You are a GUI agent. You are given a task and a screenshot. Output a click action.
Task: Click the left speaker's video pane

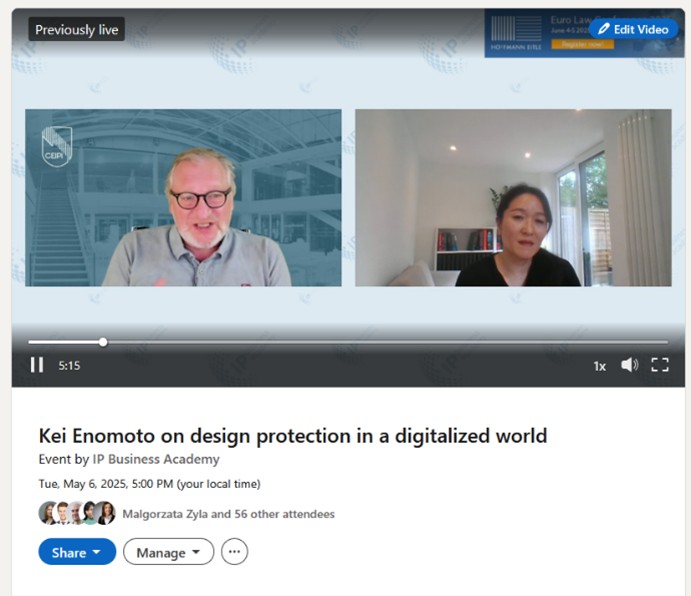point(183,198)
